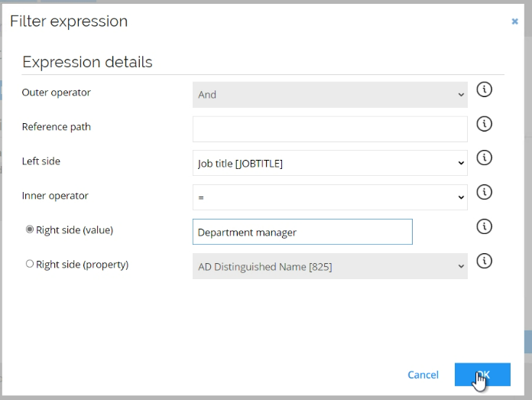Click the 'Inner operator' field label
532x400 pixels.
(55, 196)
